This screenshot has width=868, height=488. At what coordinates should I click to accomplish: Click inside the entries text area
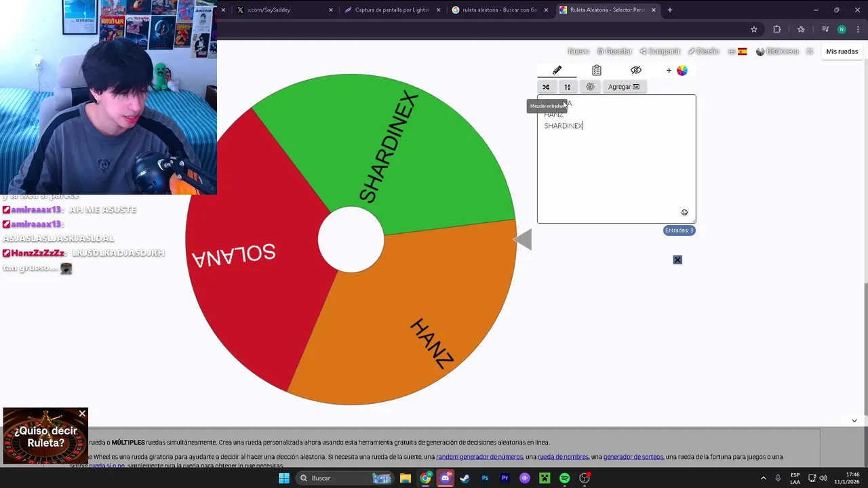[616, 159]
